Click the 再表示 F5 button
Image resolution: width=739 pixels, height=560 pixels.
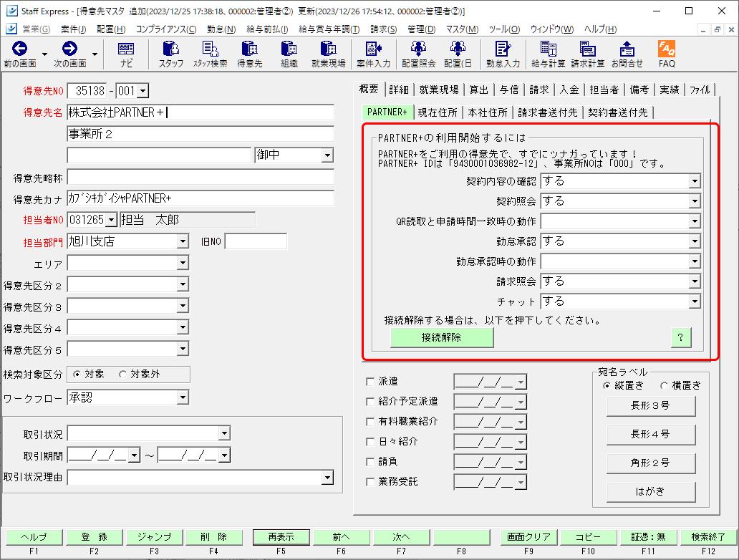coord(281,536)
